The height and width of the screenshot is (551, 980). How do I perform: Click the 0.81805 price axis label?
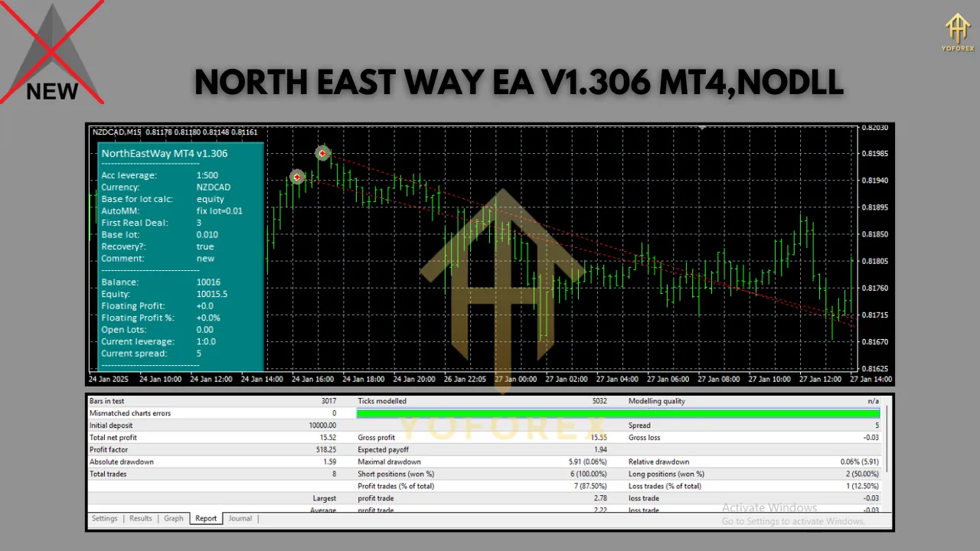(875, 261)
